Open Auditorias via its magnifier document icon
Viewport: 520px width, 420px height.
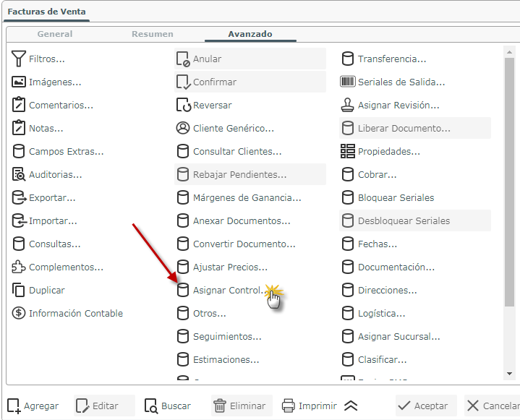[x=19, y=174]
